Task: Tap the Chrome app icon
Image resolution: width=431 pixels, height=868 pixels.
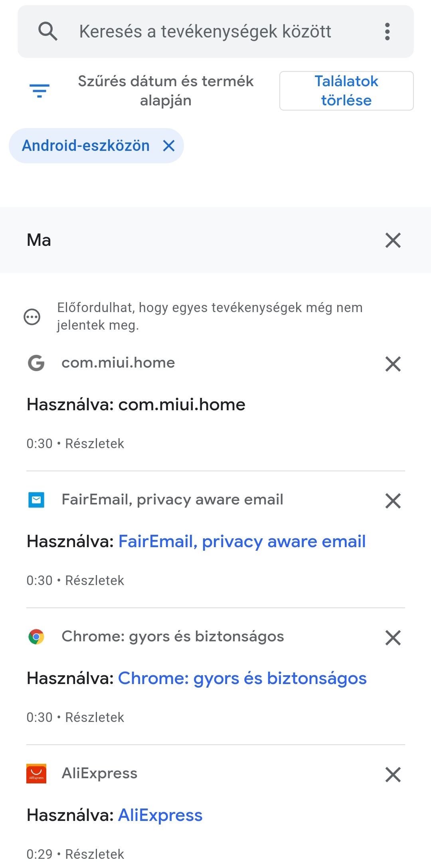Action: pos(36,637)
